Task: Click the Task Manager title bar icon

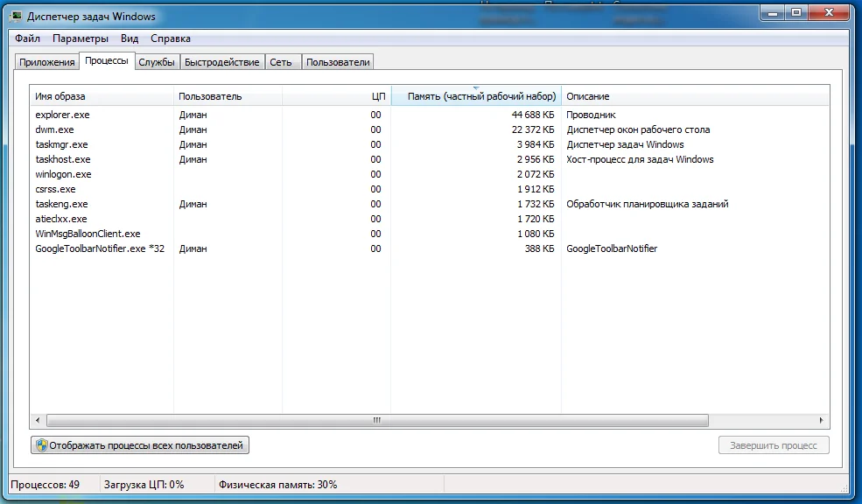Action: click(x=17, y=16)
